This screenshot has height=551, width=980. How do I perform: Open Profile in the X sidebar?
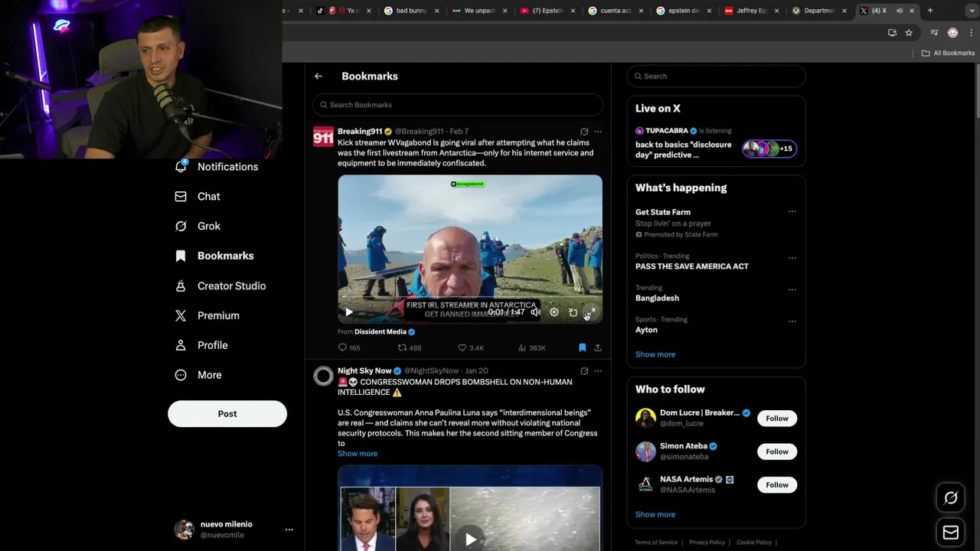point(201,346)
